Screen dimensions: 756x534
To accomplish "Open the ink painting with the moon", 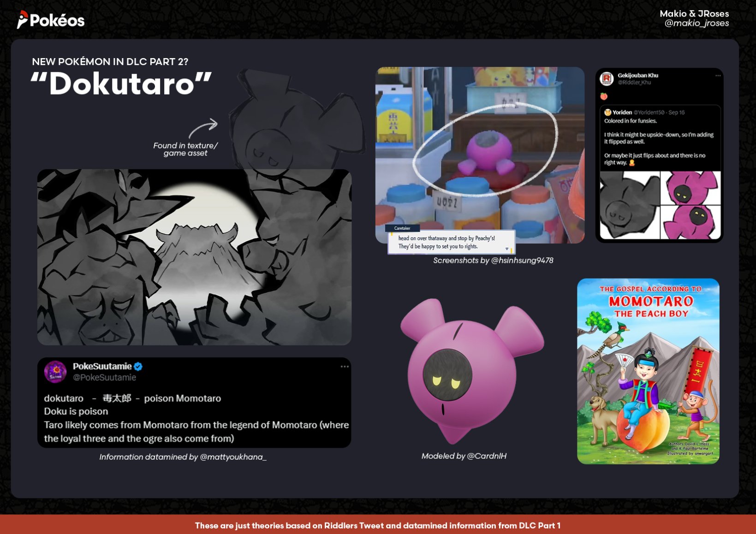I will (x=194, y=257).
